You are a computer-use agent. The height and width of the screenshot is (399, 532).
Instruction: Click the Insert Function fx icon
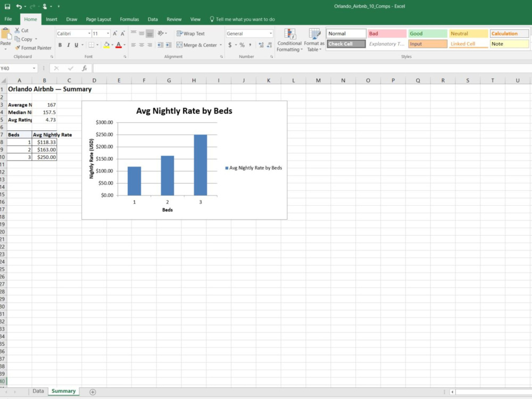[85, 68]
